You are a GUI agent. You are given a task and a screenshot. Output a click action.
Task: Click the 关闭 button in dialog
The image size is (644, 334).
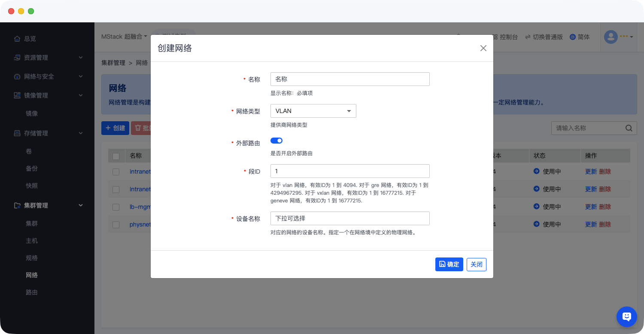[477, 264]
